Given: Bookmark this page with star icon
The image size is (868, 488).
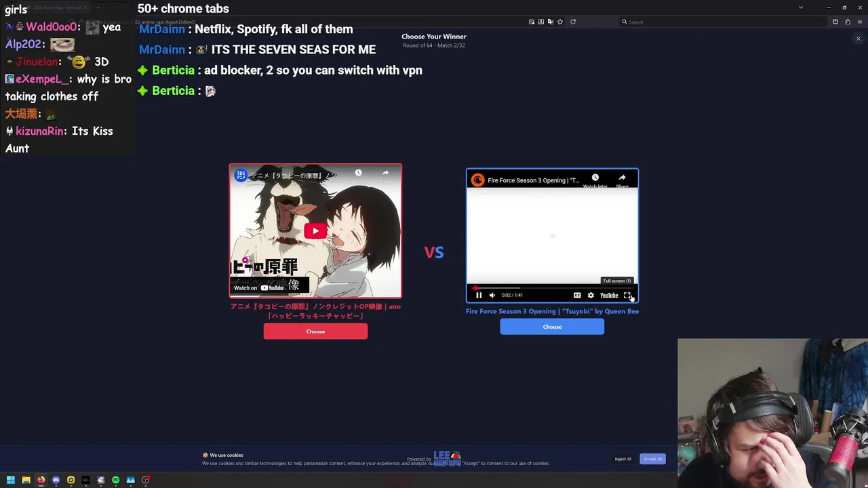Looking at the screenshot, I should click(x=559, y=22).
